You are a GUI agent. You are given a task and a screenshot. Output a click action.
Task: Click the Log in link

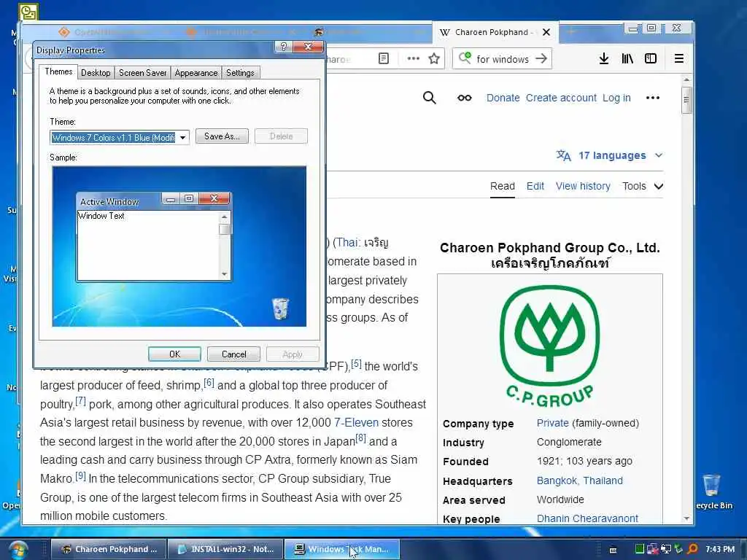[616, 98]
